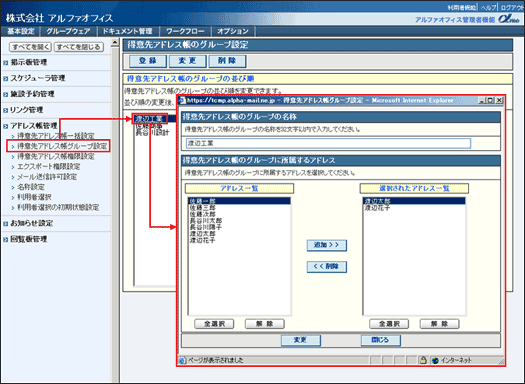525x384 pixels.
Task: Open 得意先アドレス帳権限設定 in the sidebar
Action: (x=56, y=156)
